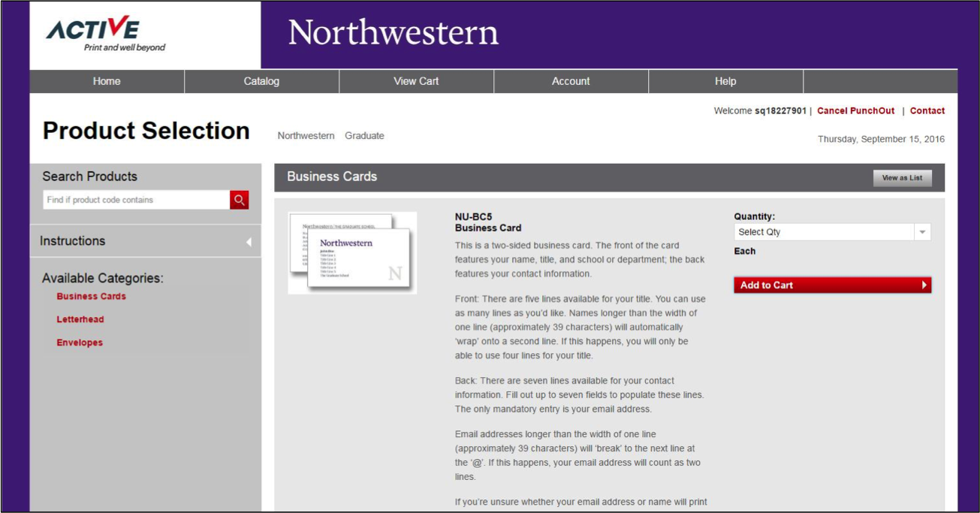Select the Business Cards category
The image size is (980, 513).
[x=91, y=297]
